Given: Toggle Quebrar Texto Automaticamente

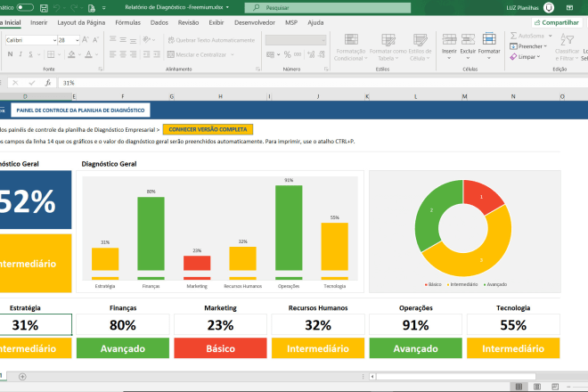Looking at the screenshot, I should pyautogui.click(x=211, y=40).
